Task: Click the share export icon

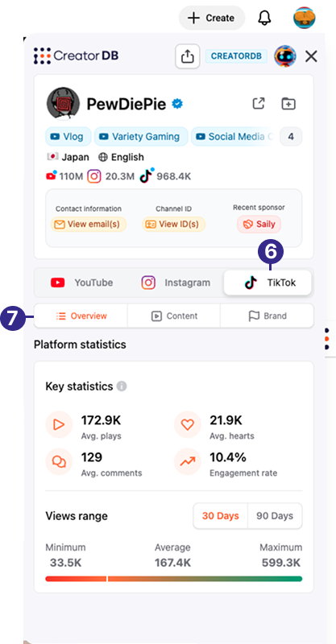Action: pos(188,56)
